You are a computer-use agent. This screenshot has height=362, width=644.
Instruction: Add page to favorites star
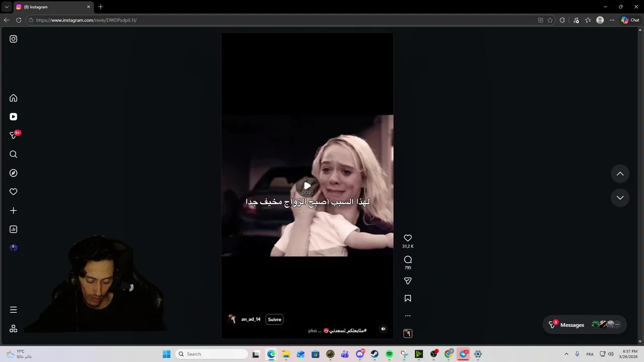click(x=550, y=20)
